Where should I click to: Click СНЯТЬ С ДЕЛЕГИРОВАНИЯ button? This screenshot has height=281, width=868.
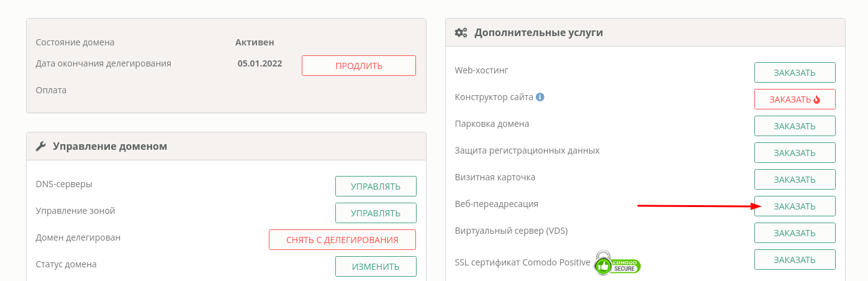tap(342, 240)
